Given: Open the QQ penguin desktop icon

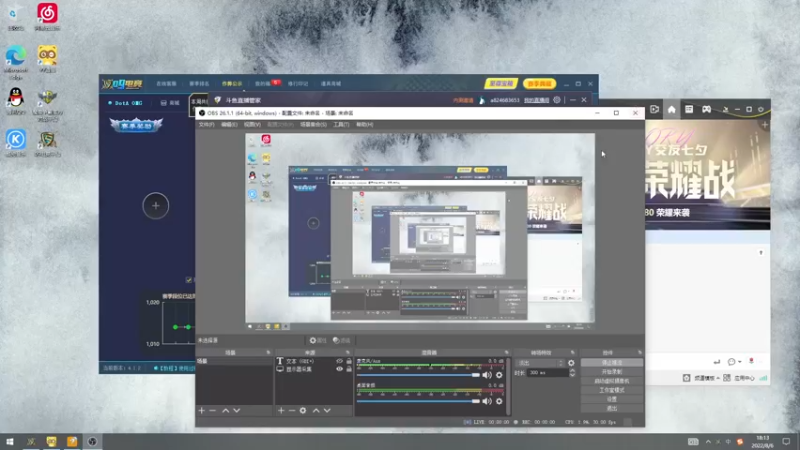Looking at the screenshot, I should (16, 101).
